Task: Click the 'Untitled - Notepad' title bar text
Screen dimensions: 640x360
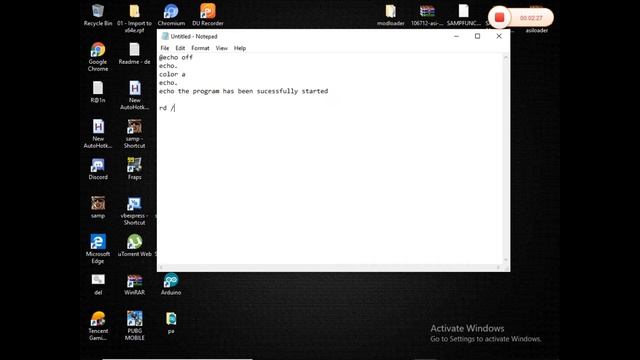Action: tap(194, 36)
